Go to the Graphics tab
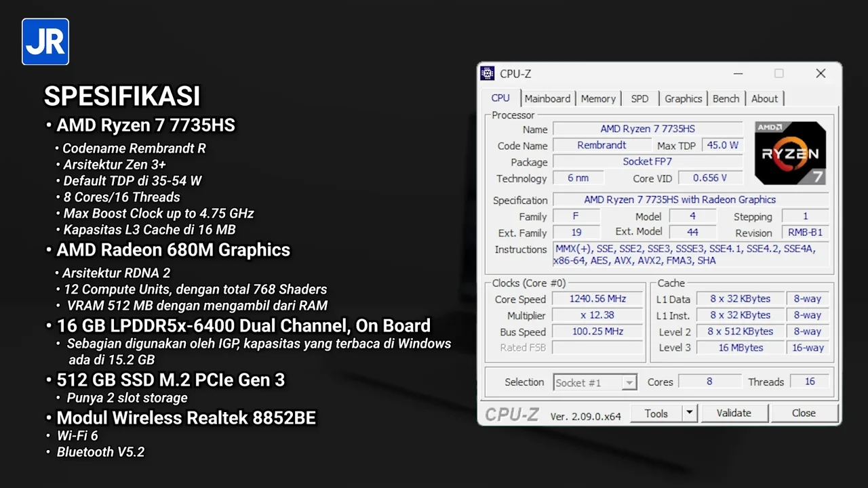The image size is (868, 488). pos(683,99)
